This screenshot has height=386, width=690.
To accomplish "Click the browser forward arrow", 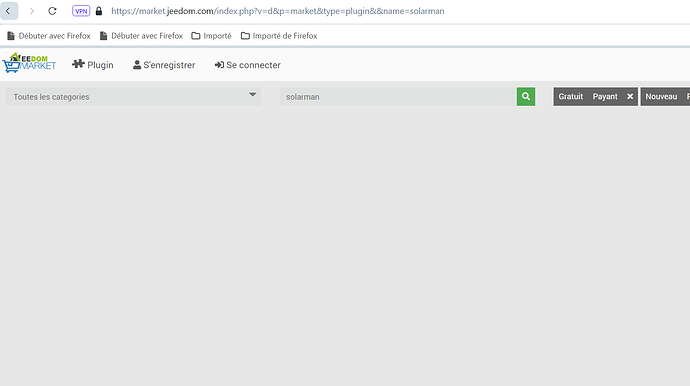I will click(x=32, y=11).
